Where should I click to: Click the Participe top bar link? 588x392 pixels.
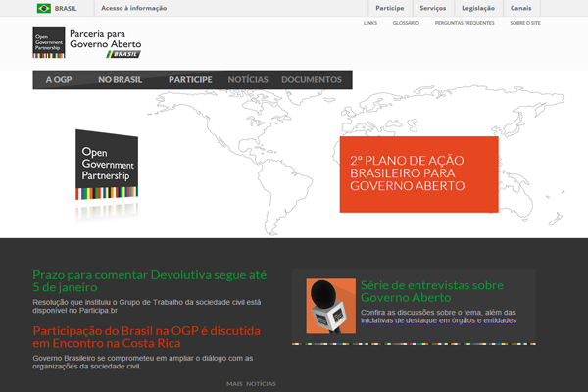(389, 8)
